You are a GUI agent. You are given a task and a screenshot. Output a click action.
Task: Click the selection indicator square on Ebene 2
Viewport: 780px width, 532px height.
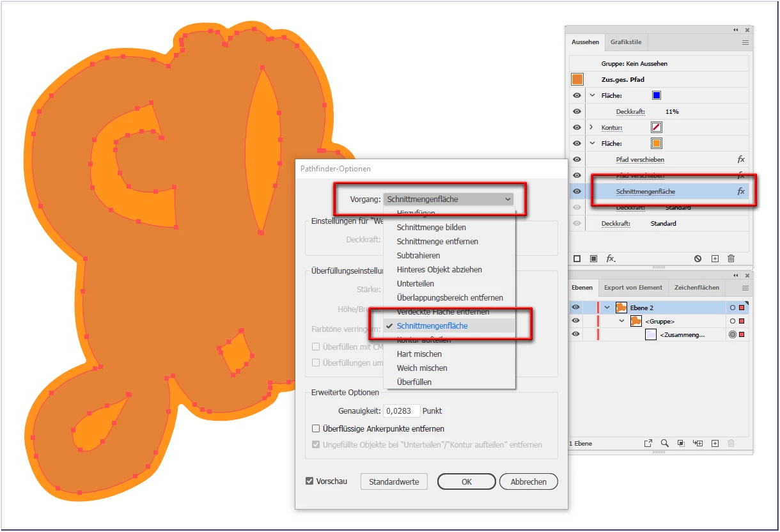click(742, 308)
